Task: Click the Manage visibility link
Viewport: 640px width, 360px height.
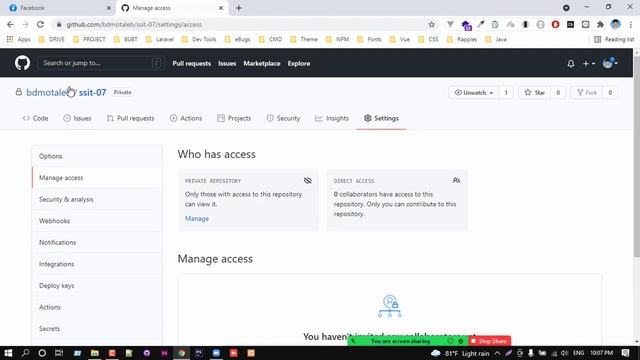Action: click(197, 219)
